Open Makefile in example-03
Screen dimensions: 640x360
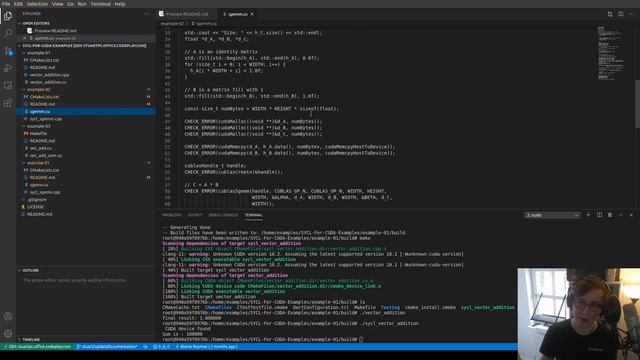[38, 133]
